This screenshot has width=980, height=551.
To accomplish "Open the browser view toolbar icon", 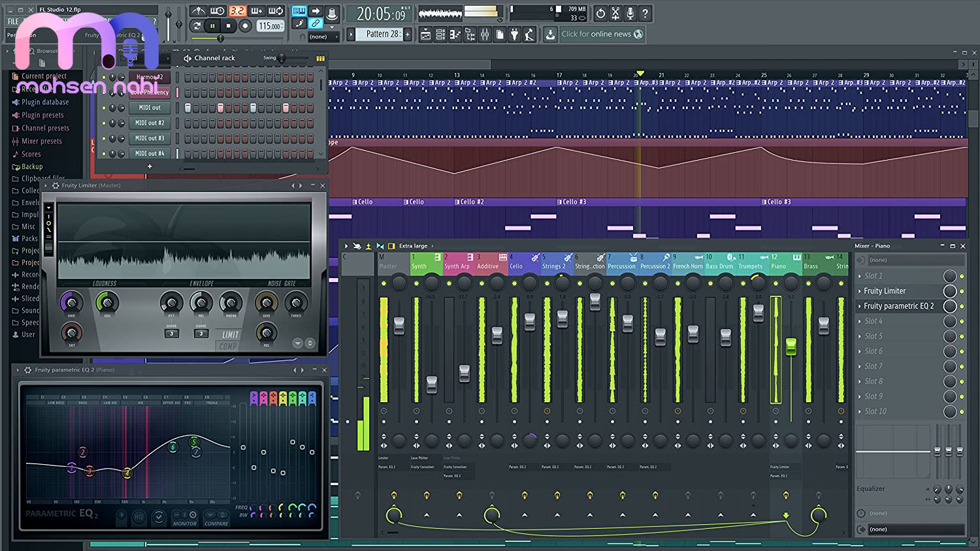I will point(470,35).
